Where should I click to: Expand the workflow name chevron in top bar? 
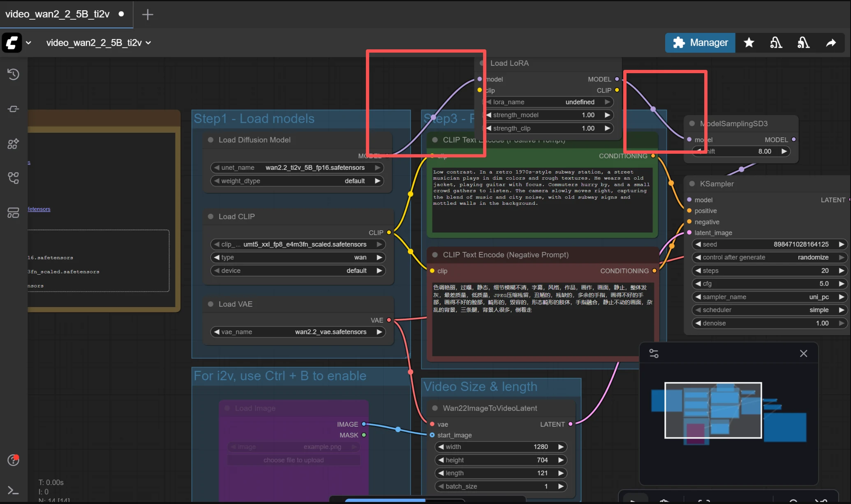pos(149,43)
